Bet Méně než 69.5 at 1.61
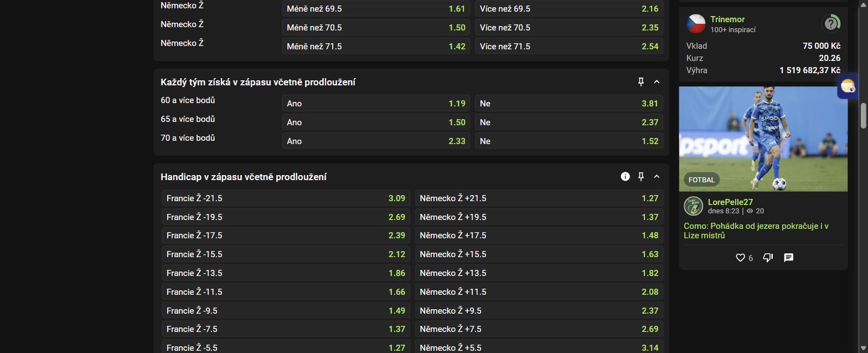This screenshot has height=353, width=868. pyautogui.click(x=376, y=9)
